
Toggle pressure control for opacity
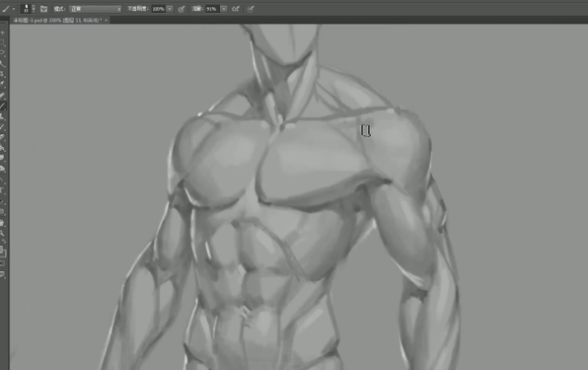coord(181,8)
